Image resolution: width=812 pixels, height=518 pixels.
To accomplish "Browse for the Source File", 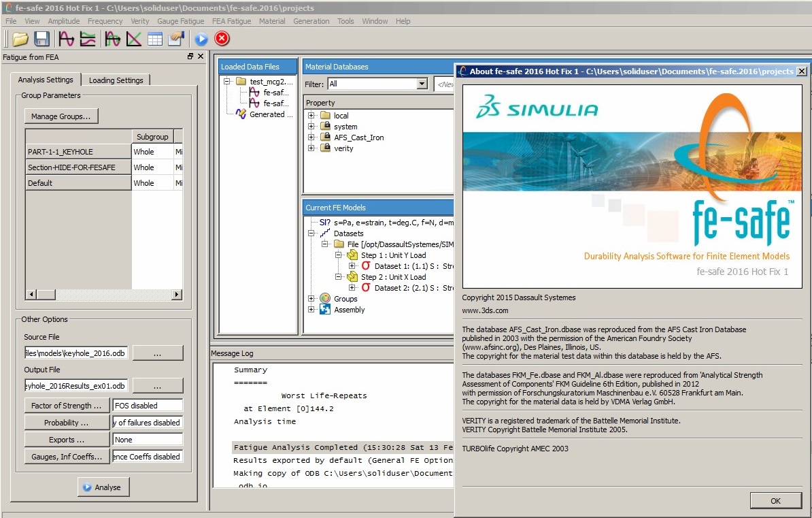I will (x=157, y=353).
